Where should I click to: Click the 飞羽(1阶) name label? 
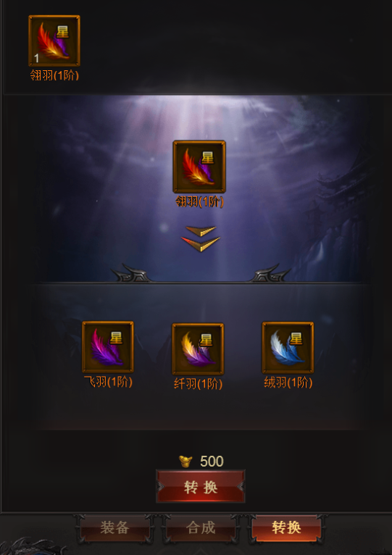[108, 382]
